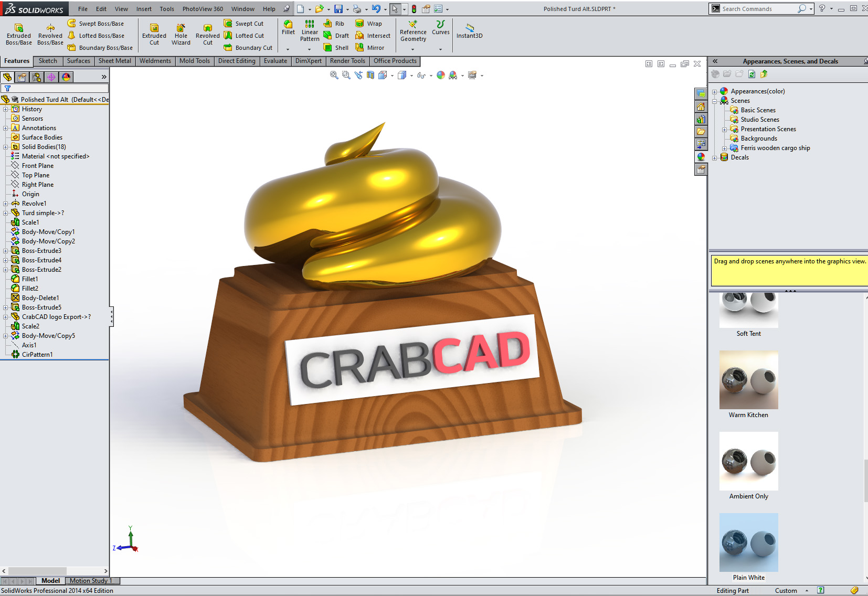Toggle the Instant3D mode
The width and height of the screenshot is (868, 596).
469,30
